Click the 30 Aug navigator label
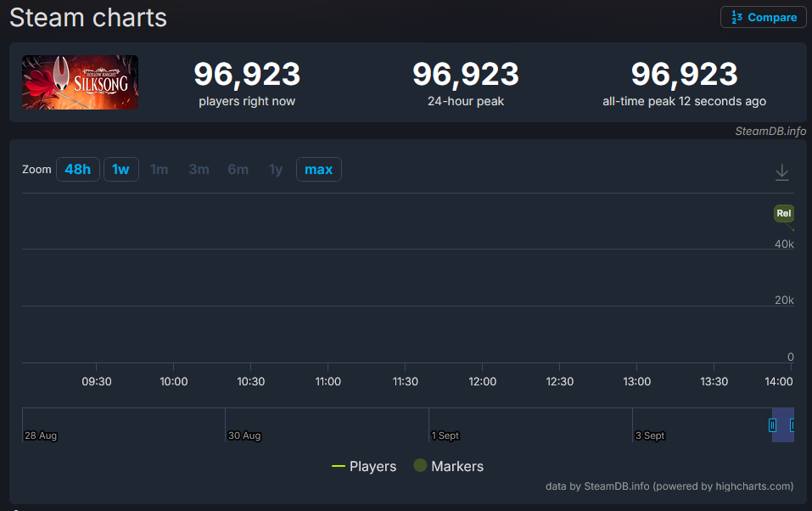The height and width of the screenshot is (511, 812). pos(244,435)
